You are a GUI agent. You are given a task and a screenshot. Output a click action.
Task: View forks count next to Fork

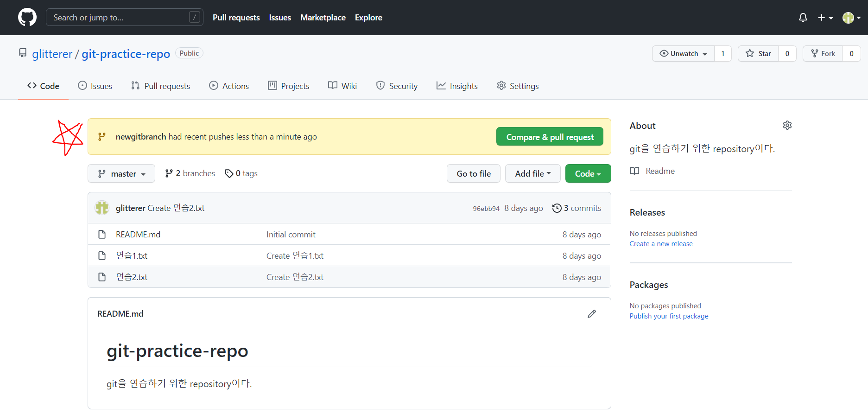[851, 54]
